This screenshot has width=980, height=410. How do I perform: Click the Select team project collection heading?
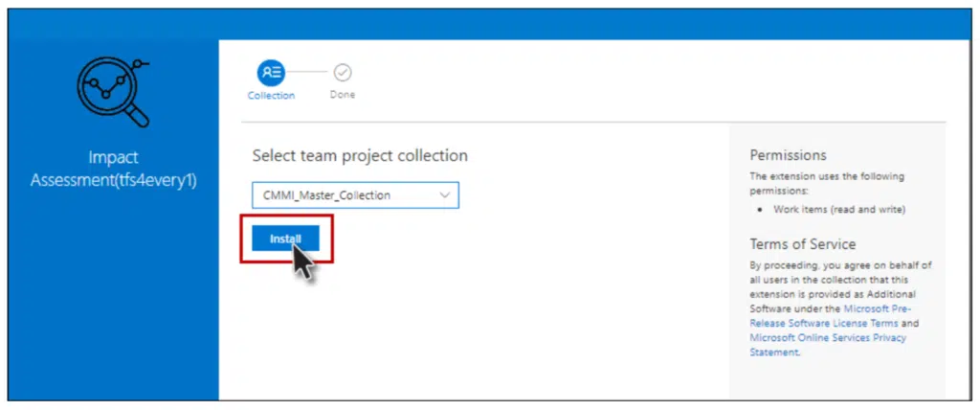[360, 155]
